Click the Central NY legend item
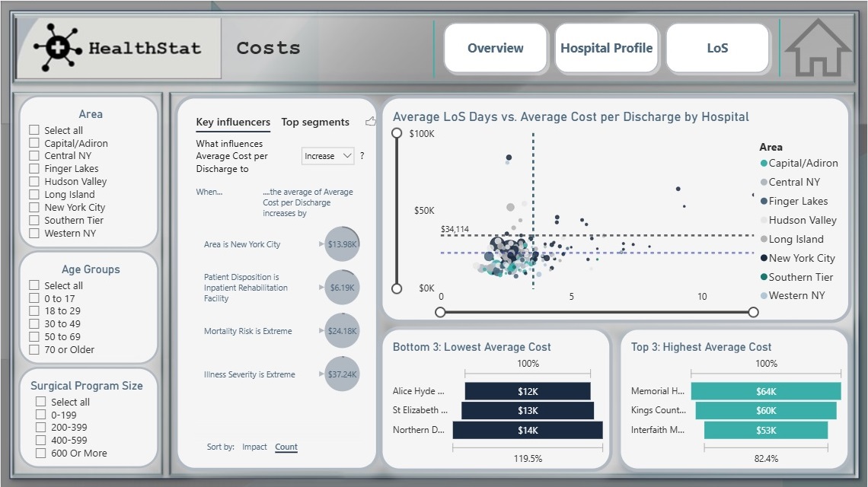Screen dimensions: 868x487 click(790, 182)
